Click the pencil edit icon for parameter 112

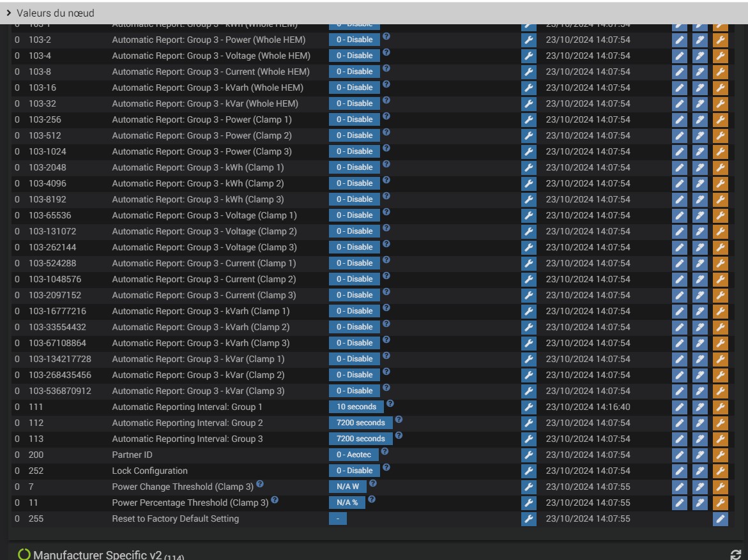pyautogui.click(x=679, y=423)
